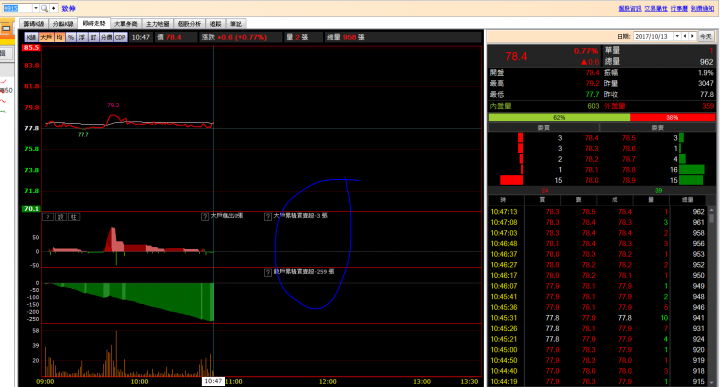The height and width of the screenshot is (387, 720).
Task: Click the green 62% inner volume bar
Action: [559, 118]
